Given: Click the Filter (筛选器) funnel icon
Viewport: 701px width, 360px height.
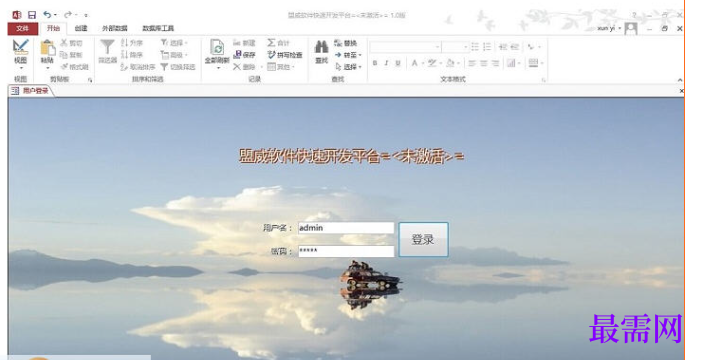Looking at the screenshot, I should [x=107, y=47].
